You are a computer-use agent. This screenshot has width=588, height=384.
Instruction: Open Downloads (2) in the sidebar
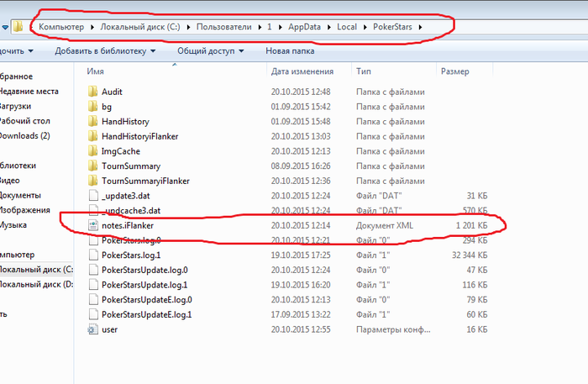pos(24,136)
